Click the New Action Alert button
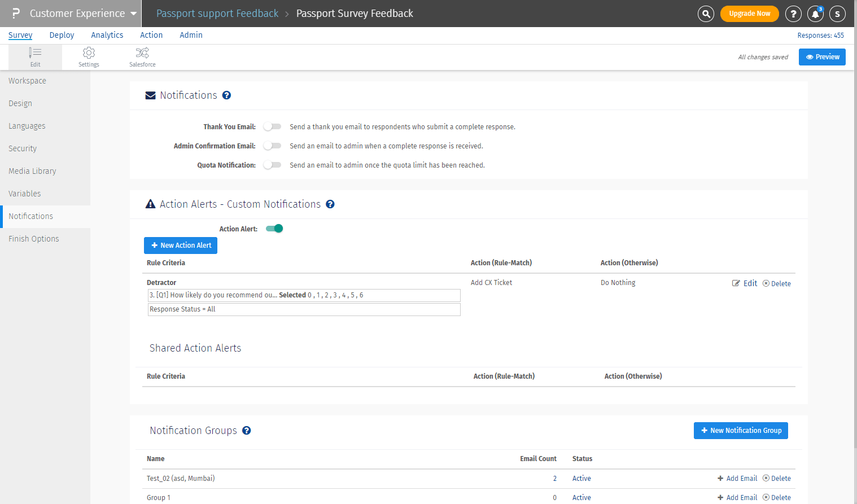The height and width of the screenshot is (504, 857). coord(181,246)
